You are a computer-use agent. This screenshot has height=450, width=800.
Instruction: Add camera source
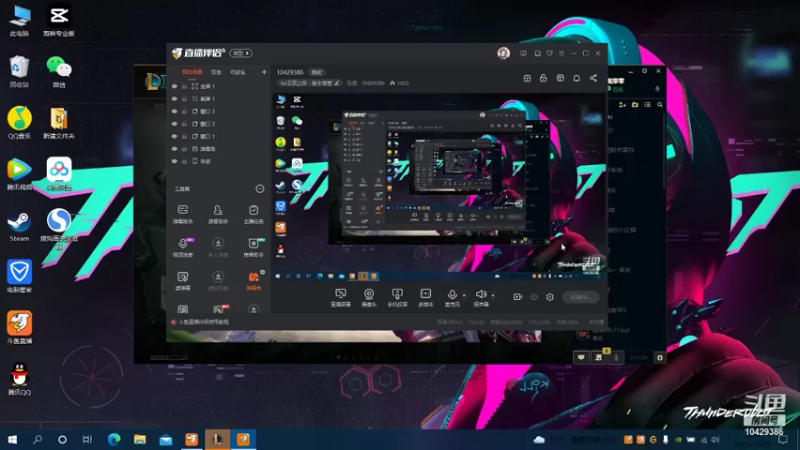(x=369, y=297)
